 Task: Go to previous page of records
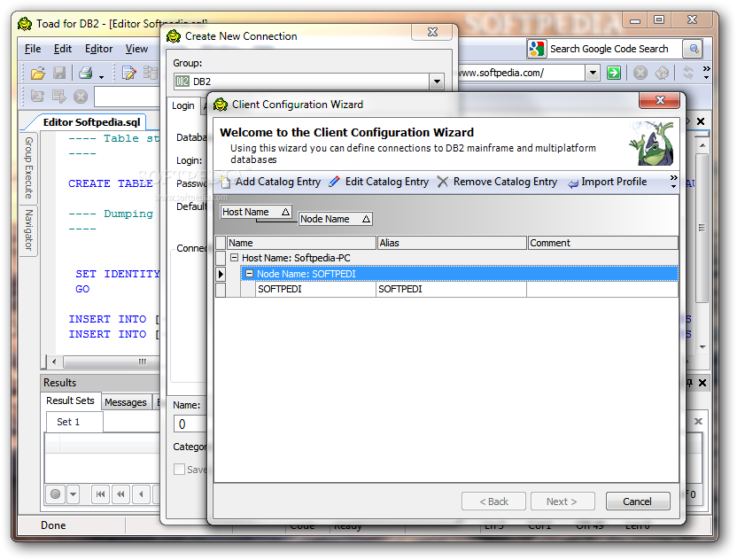pyautogui.click(x=120, y=494)
